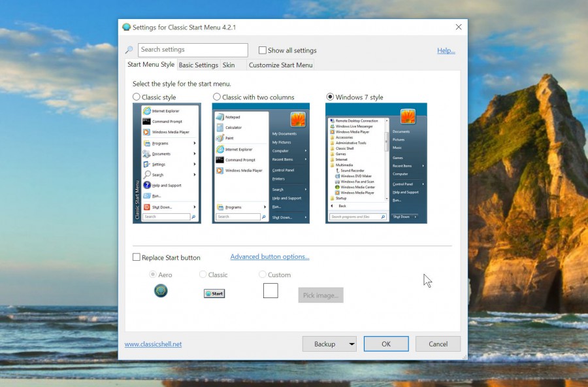This screenshot has width=588, height=387.
Task: Visit the www.classicshell.net link
Action: coord(153,344)
